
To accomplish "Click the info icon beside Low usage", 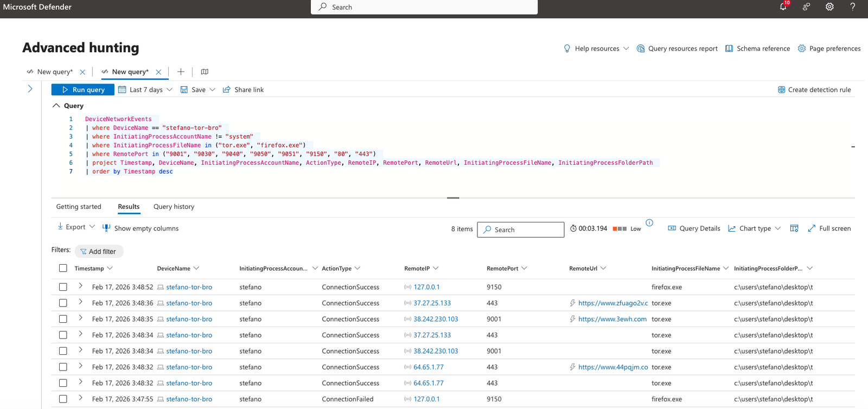I will tap(649, 223).
